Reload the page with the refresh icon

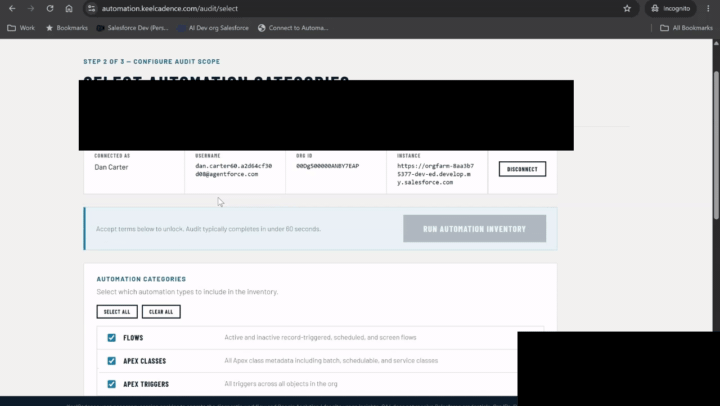(x=50, y=8)
